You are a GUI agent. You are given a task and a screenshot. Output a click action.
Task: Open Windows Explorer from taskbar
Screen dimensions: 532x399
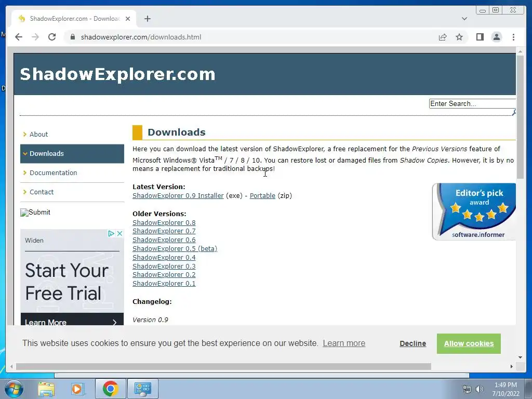click(x=46, y=389)
